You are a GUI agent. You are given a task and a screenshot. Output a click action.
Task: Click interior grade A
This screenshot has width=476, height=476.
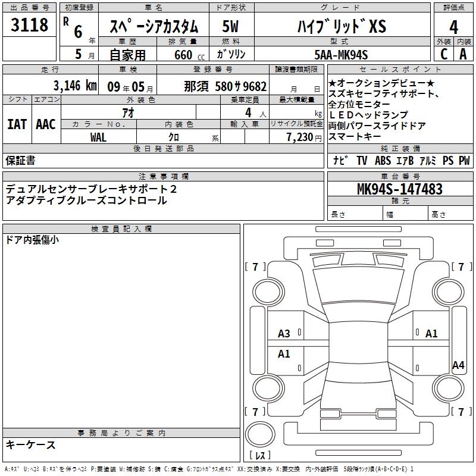tap(463, 54)
